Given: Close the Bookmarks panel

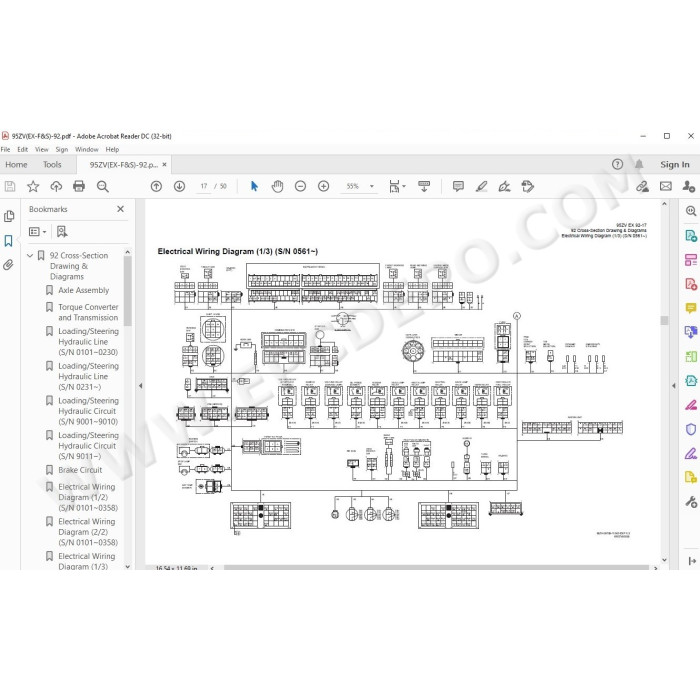Looking at the screenshot, I should point(121,209).
